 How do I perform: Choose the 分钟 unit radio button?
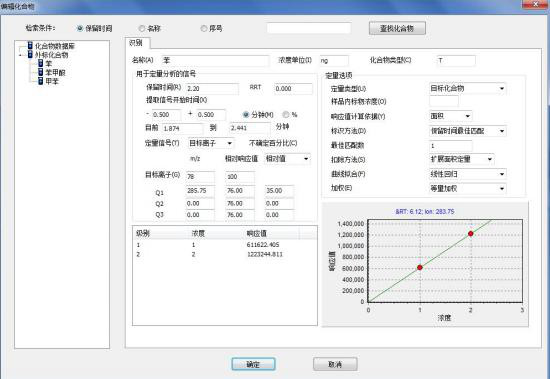pos(246,115)
